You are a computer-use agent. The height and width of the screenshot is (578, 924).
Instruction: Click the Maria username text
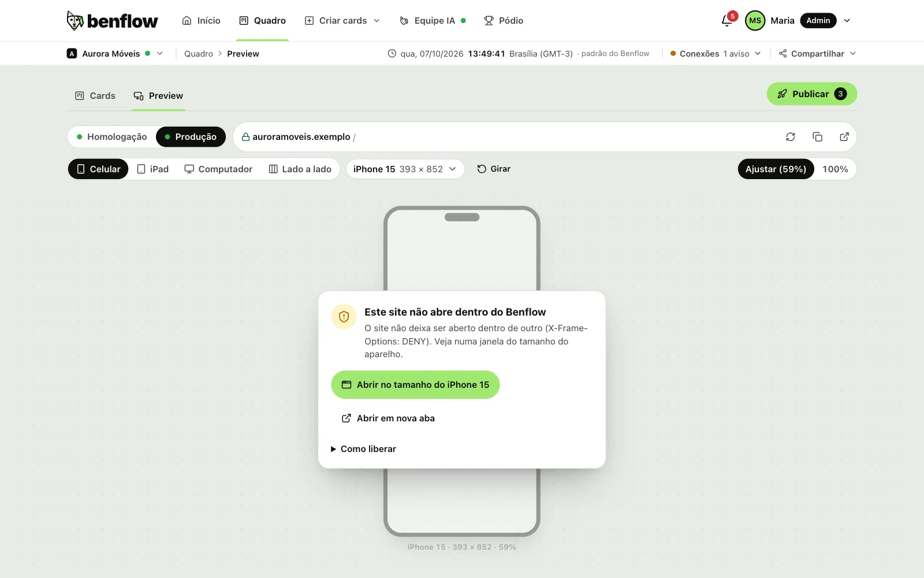783,21
